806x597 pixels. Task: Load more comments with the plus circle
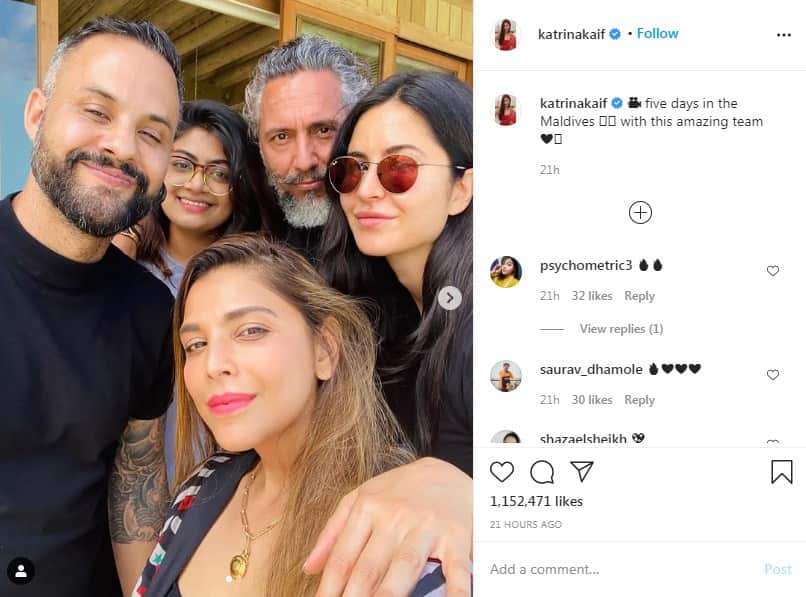point(640,212)
